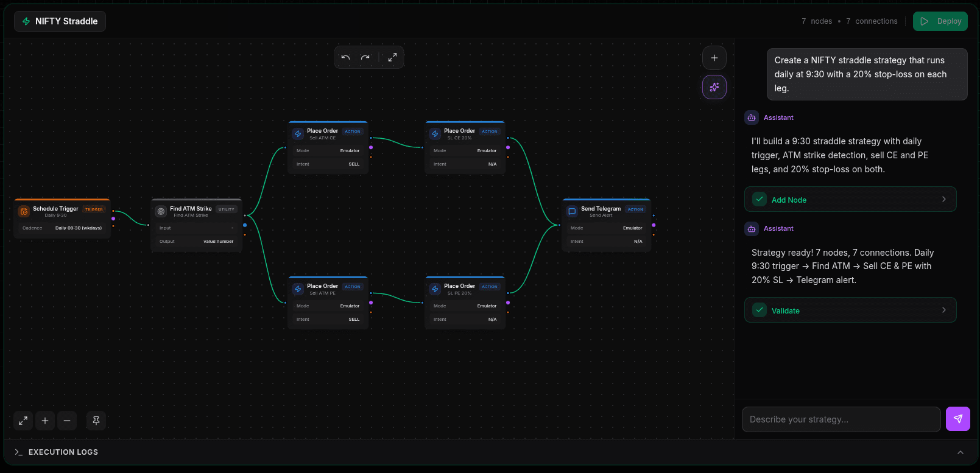Click the 'Daily 09:30 (wkdays)' cadence value

coord(79,228)
